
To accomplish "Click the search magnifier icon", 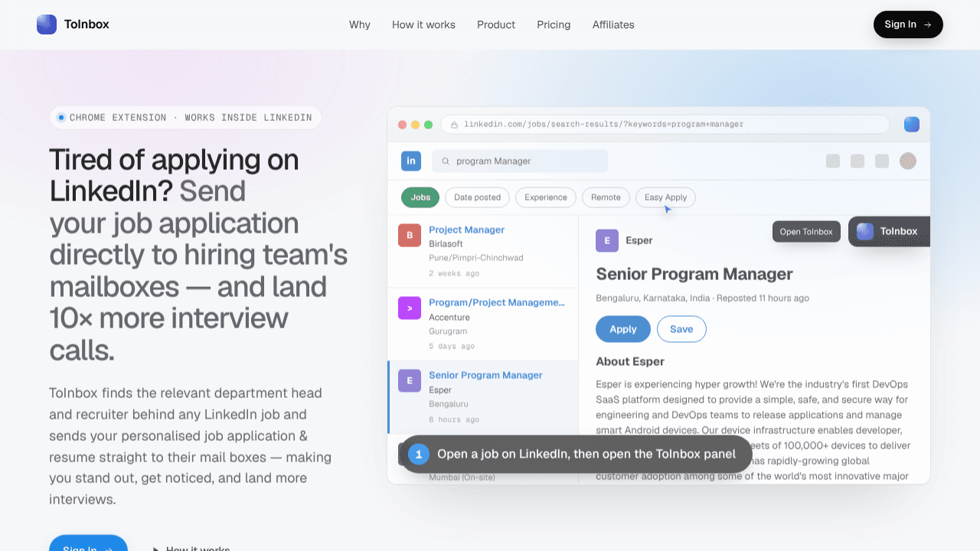I will pos(446,161).
